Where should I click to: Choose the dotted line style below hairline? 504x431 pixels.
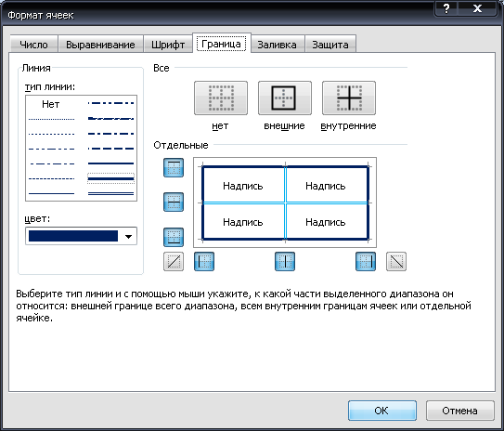(51, 134)
